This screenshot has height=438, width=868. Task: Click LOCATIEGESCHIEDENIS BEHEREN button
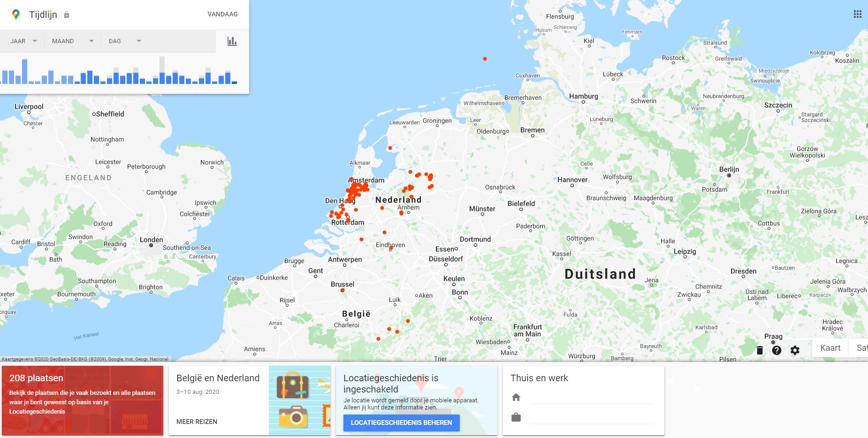tap(402, 423)
